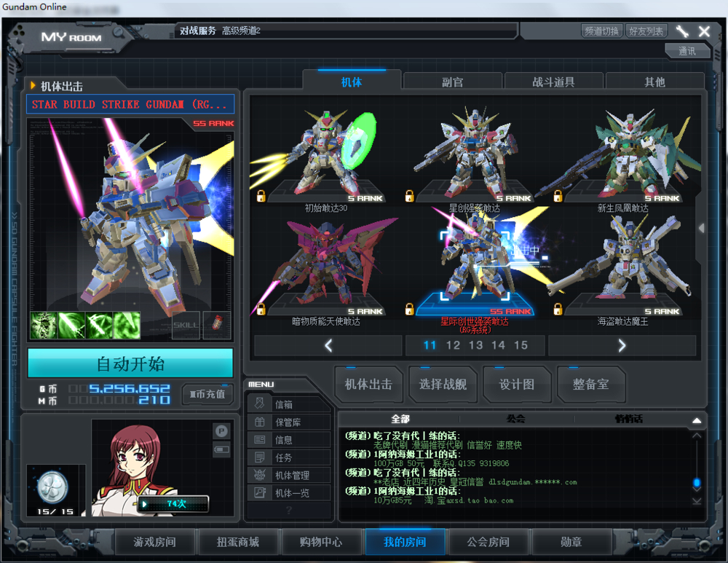
Task: Click the second green skill icon
Action: pyautogui.click(x=71, y=325)
